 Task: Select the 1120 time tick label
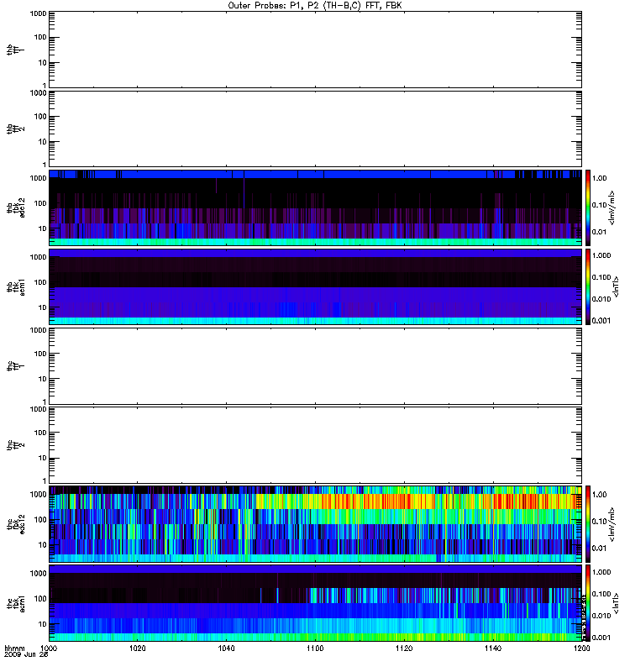click(404, 650)
